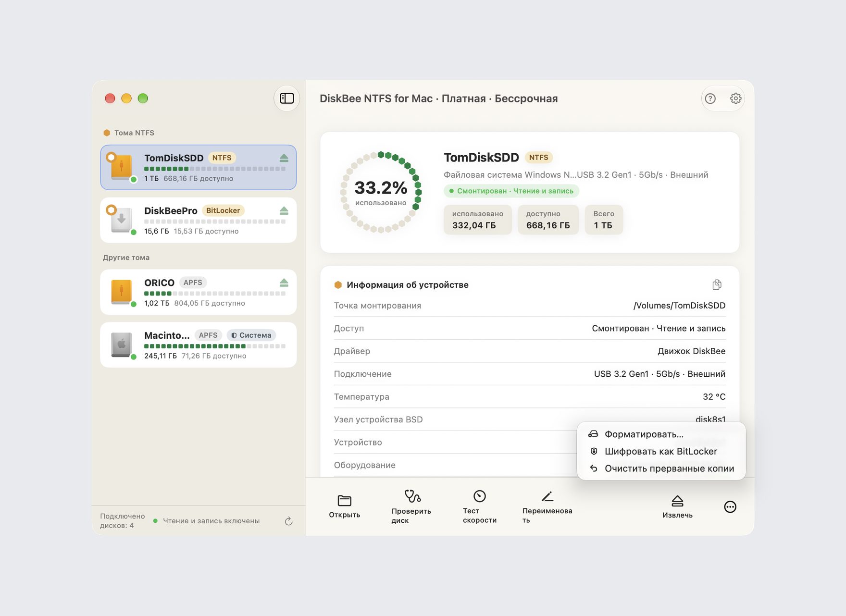This screenshot has height=616, width=846.
Task: Select Шифровать как BitLocker menu item
Action: coord(661,452)
